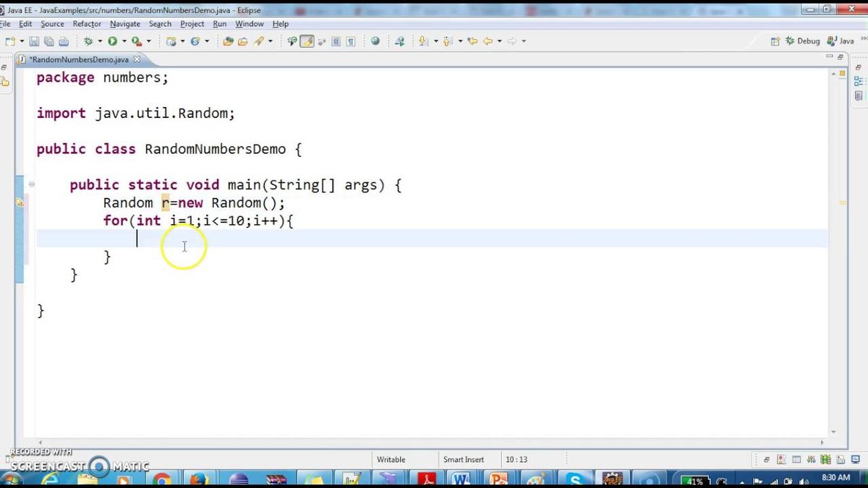Run the program using the green Run icon
Image resolution: width=868 pixels, height=488 pixels.
click(x=111, y=41)
